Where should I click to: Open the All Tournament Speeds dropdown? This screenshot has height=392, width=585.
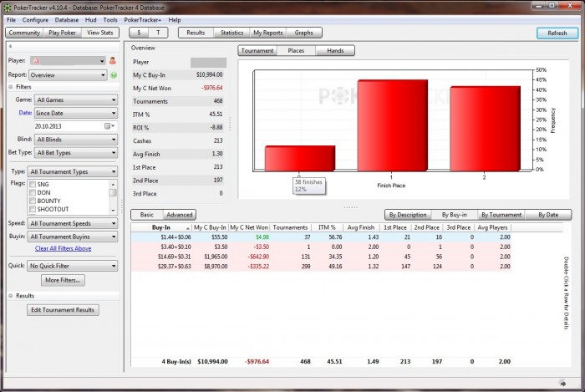tap(73, 223)
